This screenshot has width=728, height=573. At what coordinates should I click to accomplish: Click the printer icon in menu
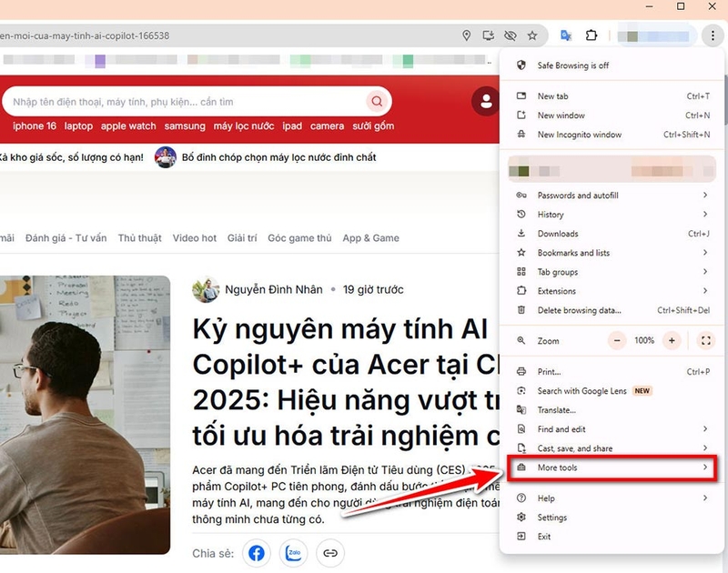521,371
